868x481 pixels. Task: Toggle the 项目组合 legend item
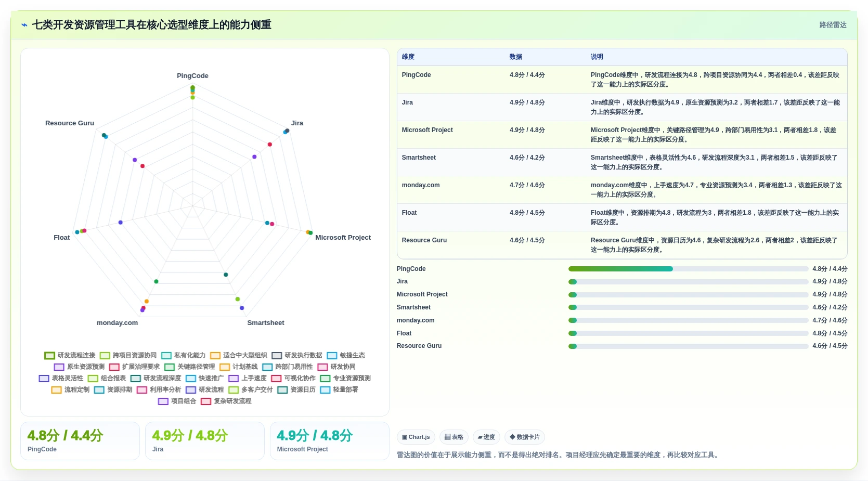point(177,401)
